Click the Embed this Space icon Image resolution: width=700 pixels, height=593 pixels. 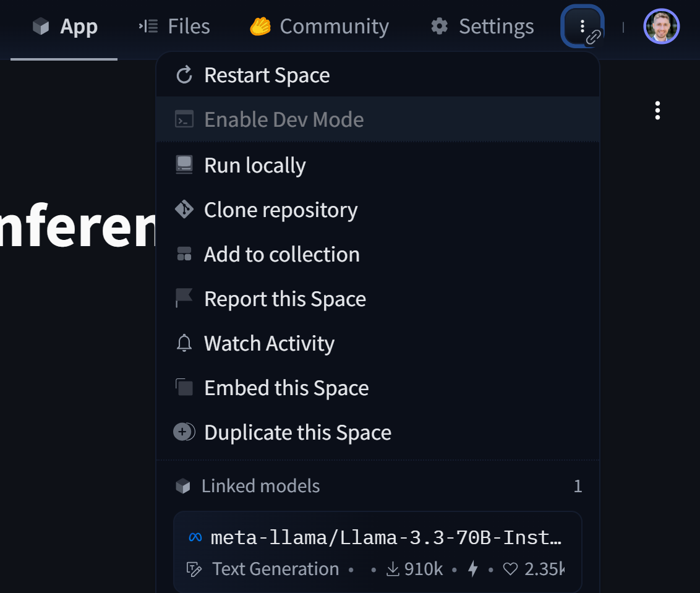184,388
